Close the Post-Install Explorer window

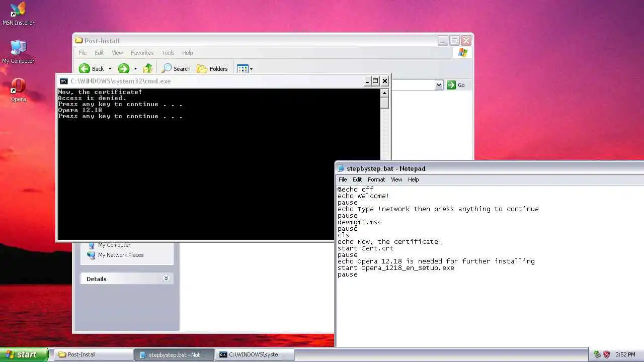(x=466, y=41)
